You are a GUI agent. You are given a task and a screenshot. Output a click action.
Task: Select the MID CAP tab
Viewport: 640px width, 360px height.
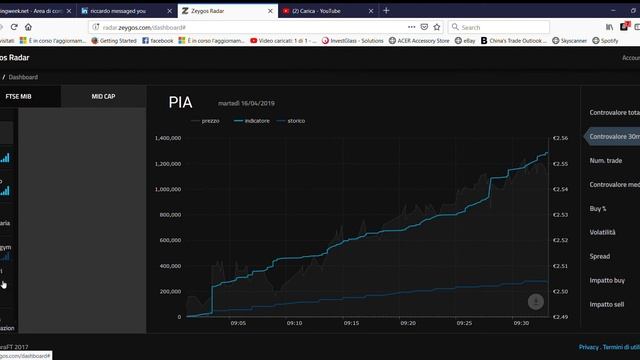[x=103, y=96]
